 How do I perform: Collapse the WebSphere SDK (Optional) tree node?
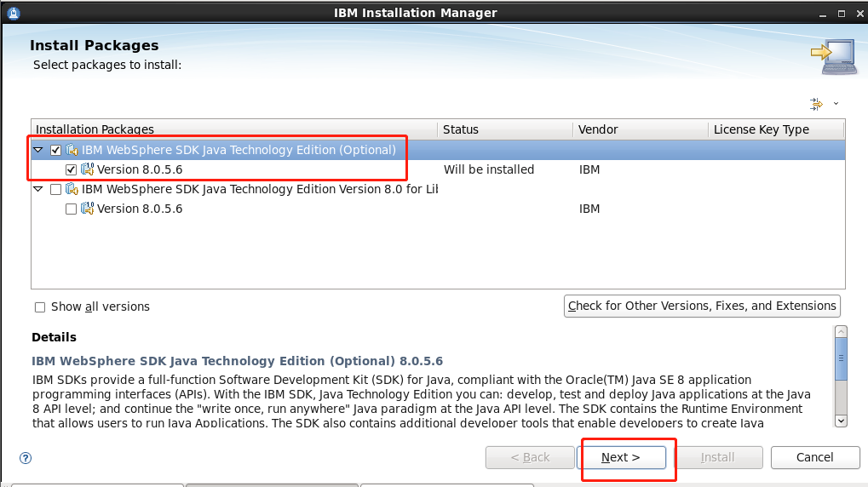pos(37,150)
